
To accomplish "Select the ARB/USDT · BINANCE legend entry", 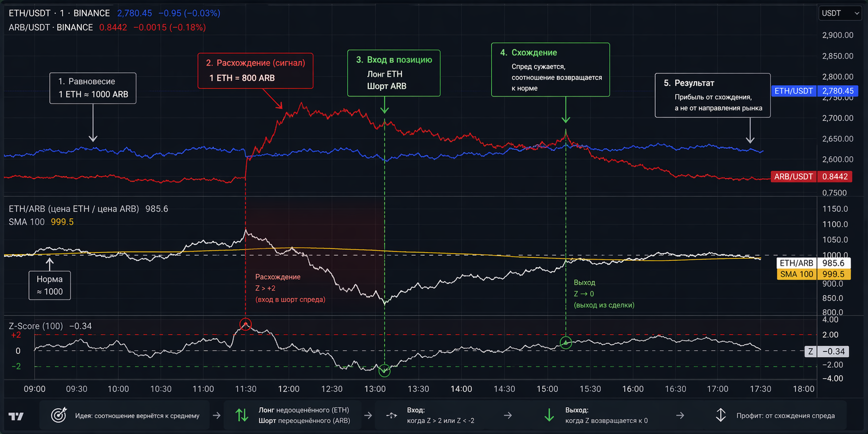I will tap(50, 27).
